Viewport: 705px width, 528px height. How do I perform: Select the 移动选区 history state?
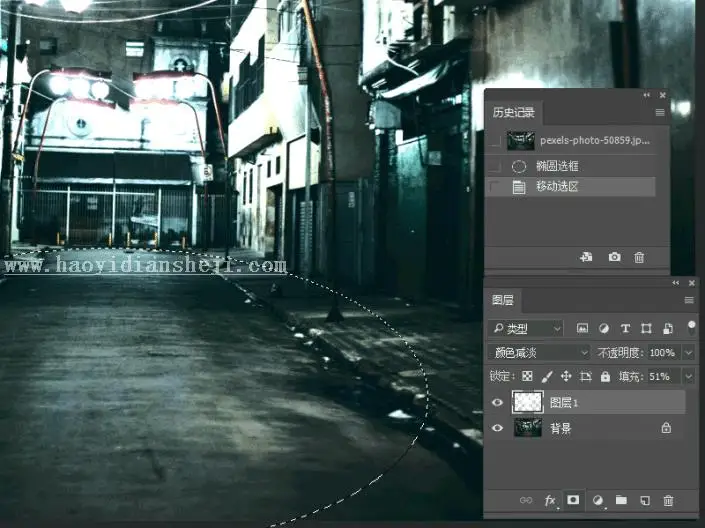(572, 187)
